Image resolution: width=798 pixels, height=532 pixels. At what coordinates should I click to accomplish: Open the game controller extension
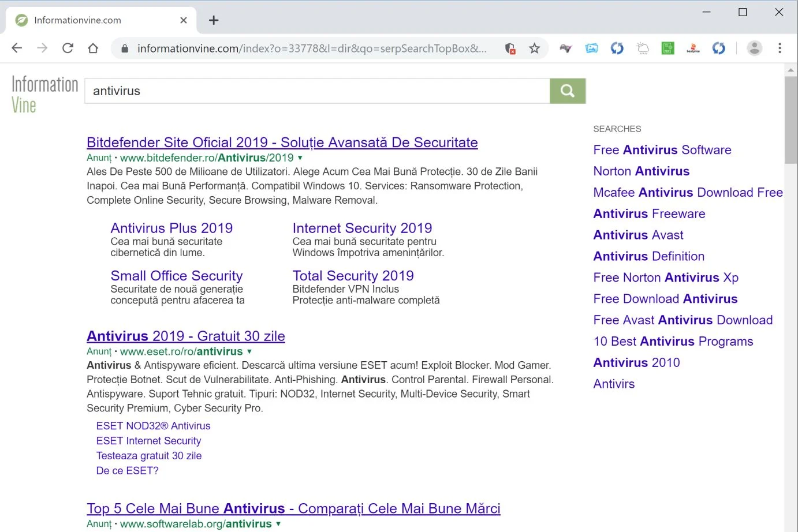click(566, 48)
